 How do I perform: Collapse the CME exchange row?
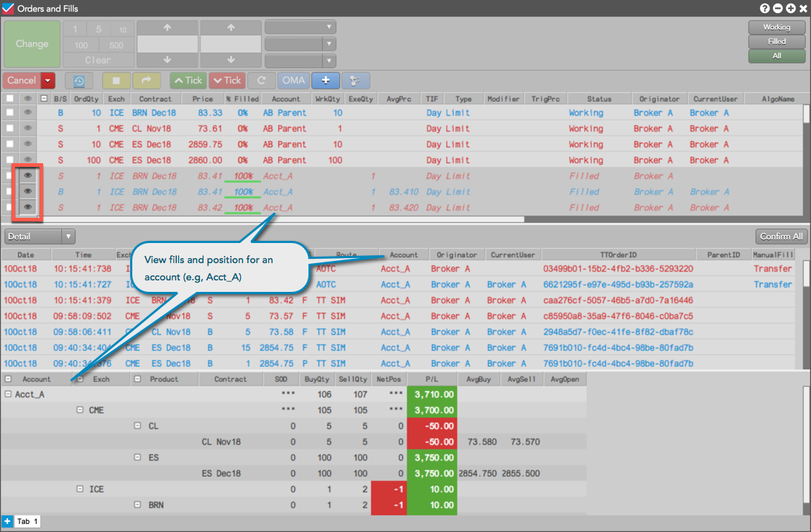pos(80,410)
